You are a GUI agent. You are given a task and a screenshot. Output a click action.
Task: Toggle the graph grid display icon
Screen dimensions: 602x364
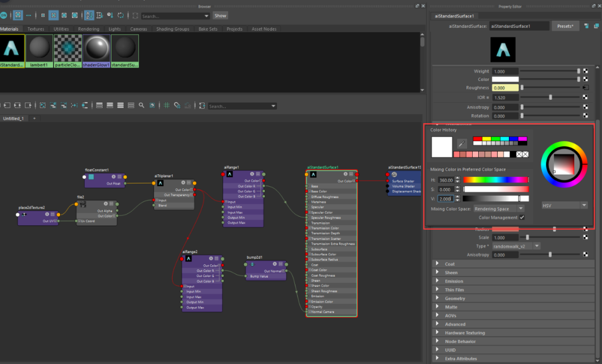pyautogui.click(x=167, y=105)
